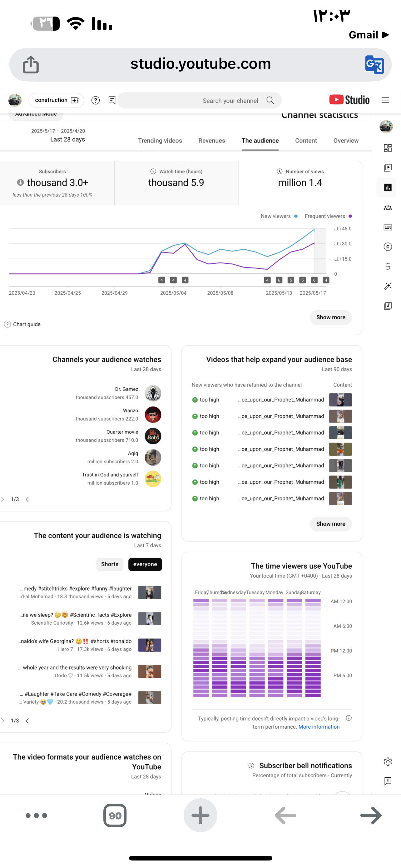Open the Dashboard icon in the sidebar

[388, 148]
